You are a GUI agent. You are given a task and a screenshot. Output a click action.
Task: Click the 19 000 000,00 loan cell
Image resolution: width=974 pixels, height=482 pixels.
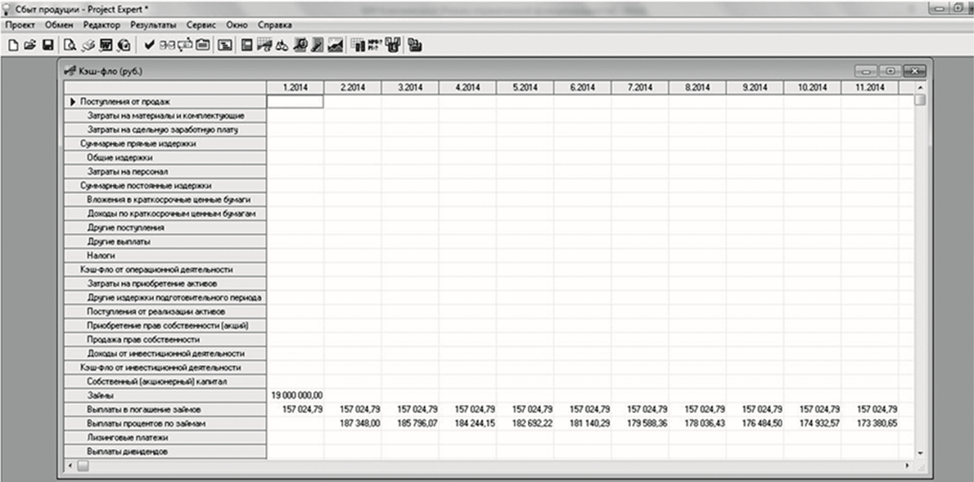295,396
